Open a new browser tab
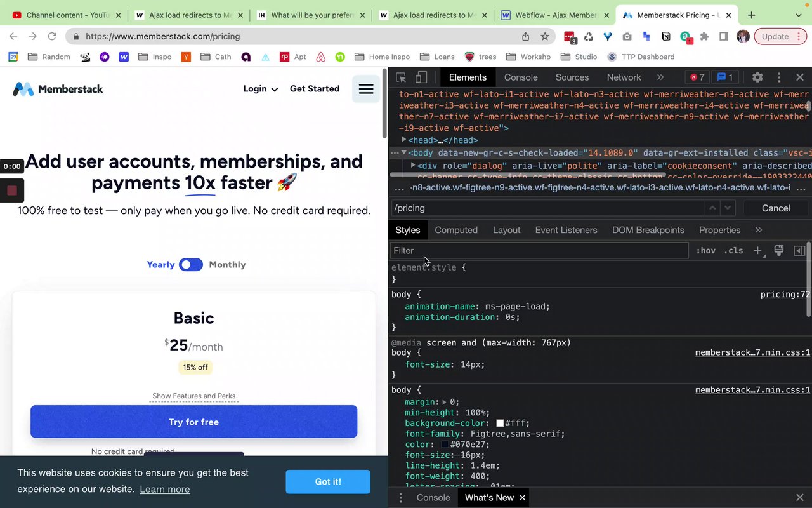The height and width of the screenshot is (508, 812). (751, 15)
